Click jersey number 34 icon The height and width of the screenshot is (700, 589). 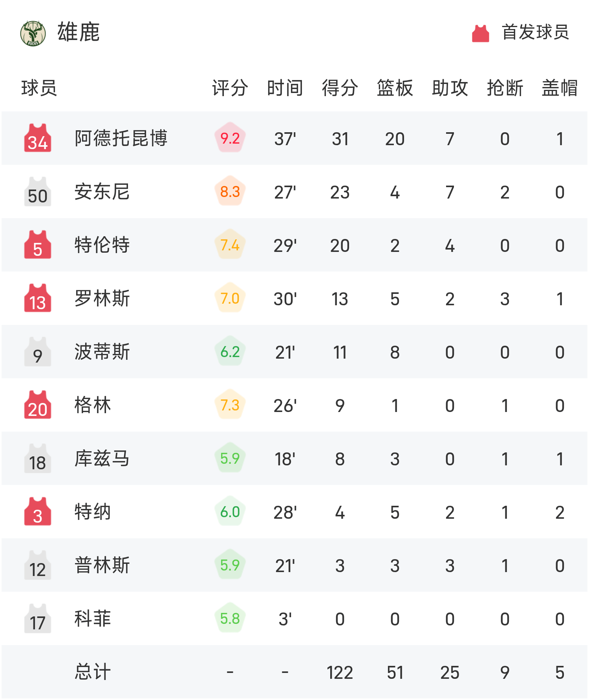pyautogui.click(x=38, y=138)
